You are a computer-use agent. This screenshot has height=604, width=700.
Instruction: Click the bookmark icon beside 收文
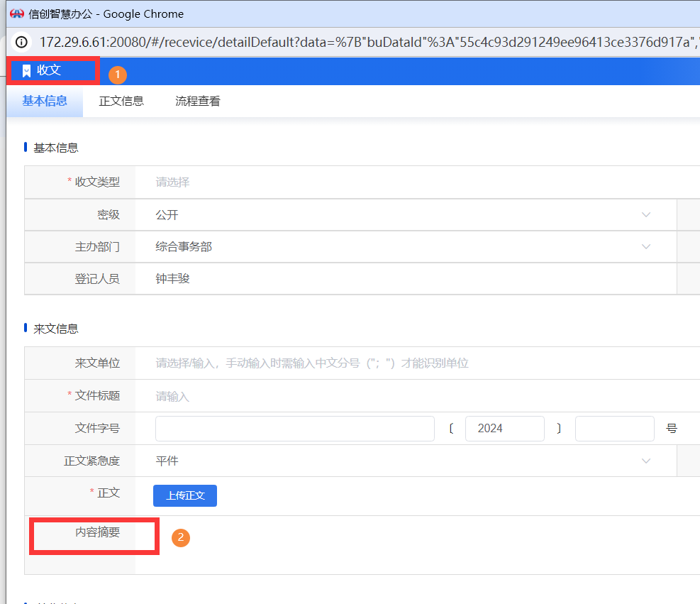click(x=26, y=70)
